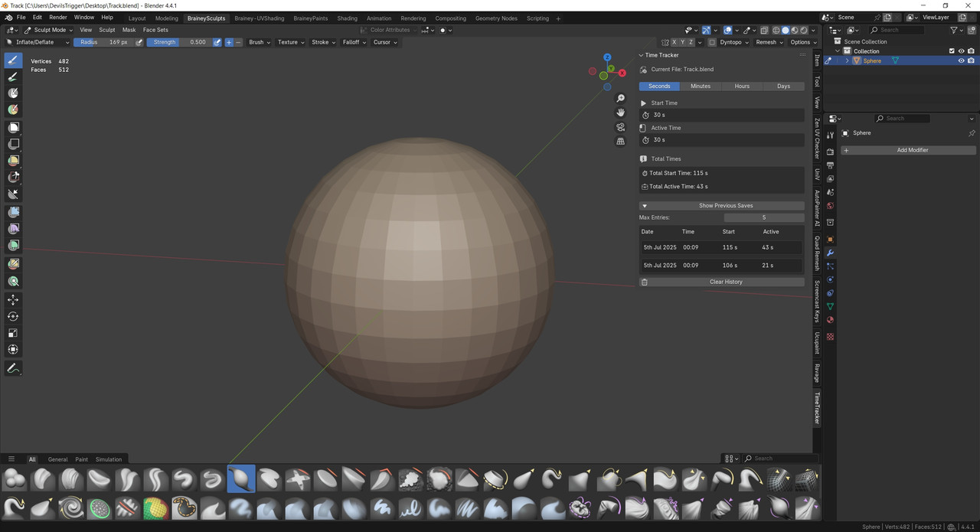The width and height of the screenshot is (980, 532).
Task: Select the Annotate tool in left toolbar
Action: (x=13, y=368)
